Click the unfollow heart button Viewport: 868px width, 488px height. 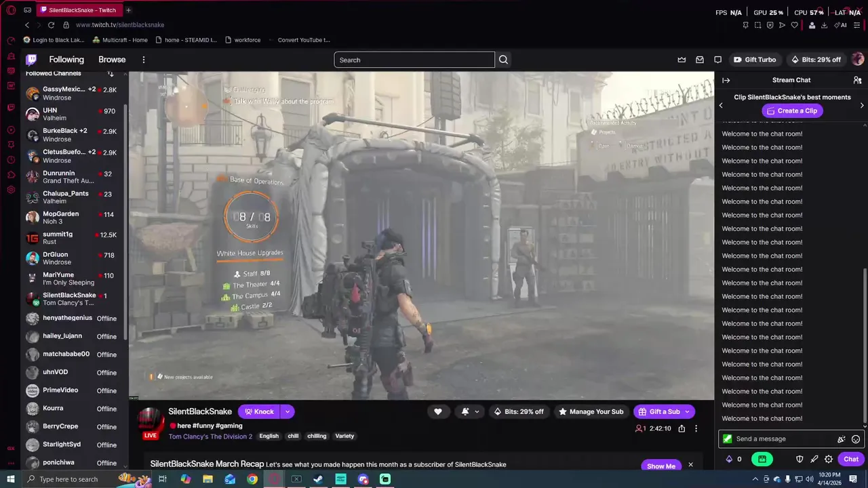[x=438, y=411]
